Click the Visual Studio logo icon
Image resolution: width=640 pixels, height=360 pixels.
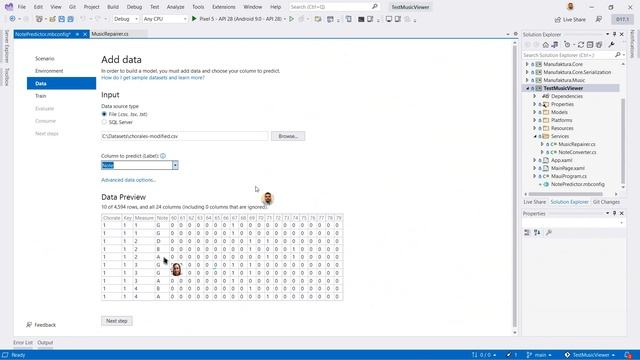point(9,7)
